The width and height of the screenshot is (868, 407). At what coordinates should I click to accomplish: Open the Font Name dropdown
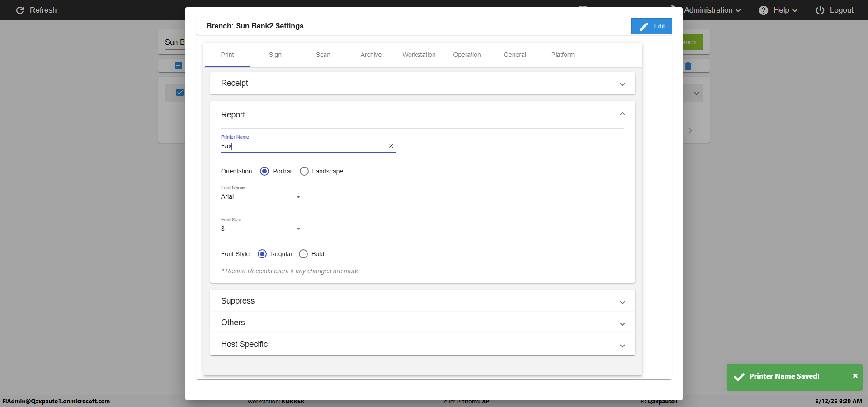(261, 197)
